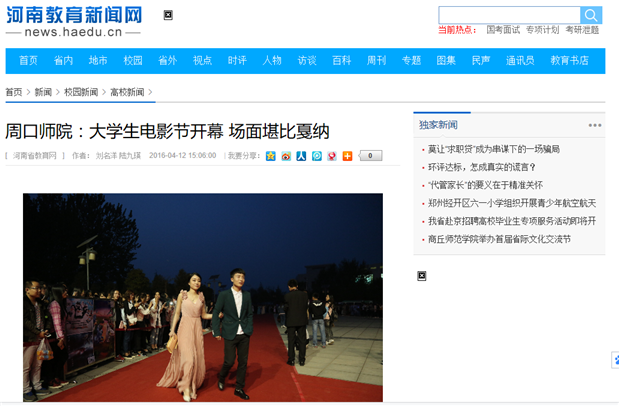
Task: Share article via Sina Weibo icon
Action: [x=286, y=156]
